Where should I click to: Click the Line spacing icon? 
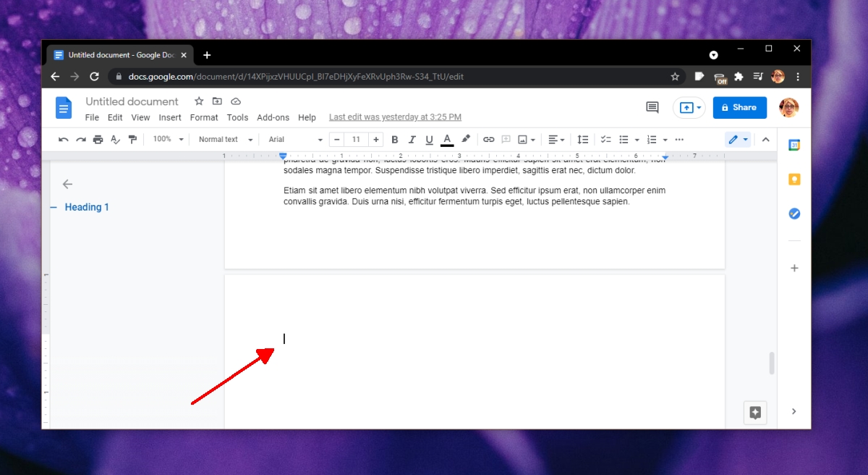[582, 139]
